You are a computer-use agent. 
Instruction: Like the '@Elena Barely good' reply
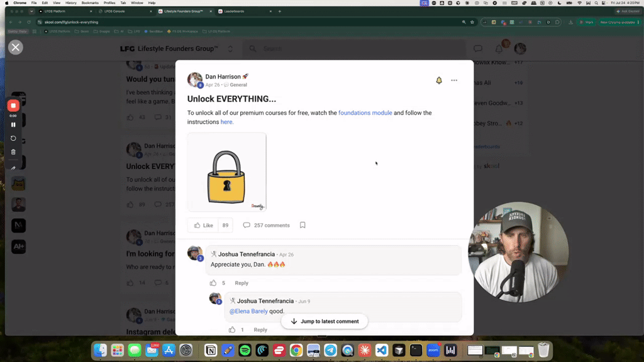pos(232,329)
